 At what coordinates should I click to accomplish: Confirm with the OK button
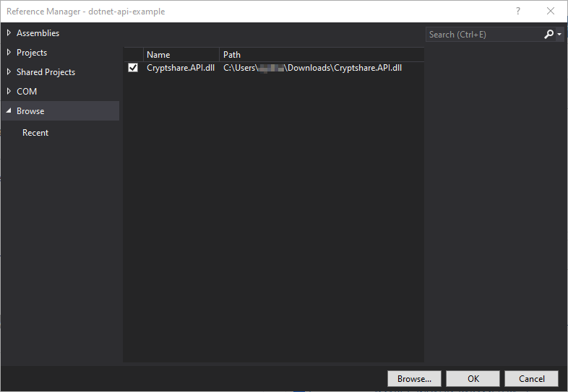(x=473, y=379)
